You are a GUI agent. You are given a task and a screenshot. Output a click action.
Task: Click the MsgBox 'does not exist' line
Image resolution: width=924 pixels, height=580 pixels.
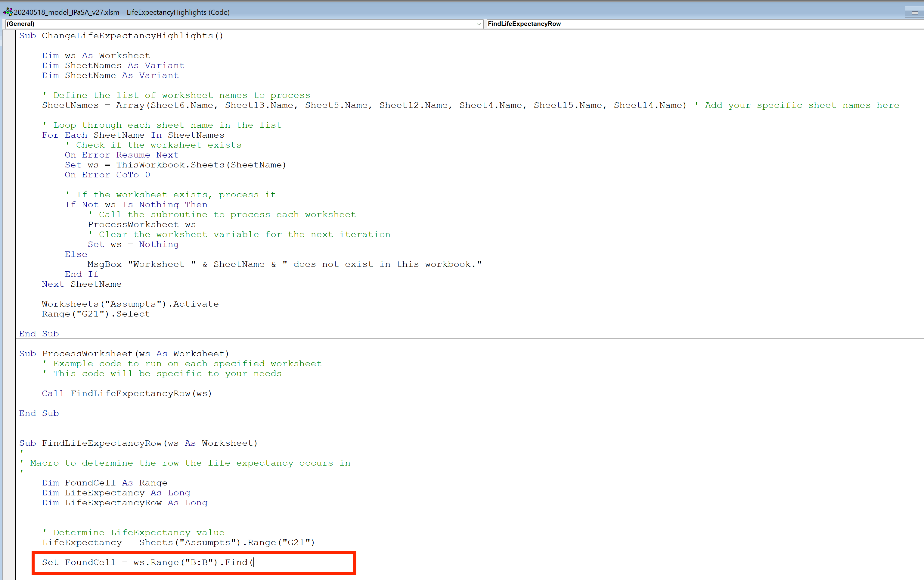click(284, 264)
